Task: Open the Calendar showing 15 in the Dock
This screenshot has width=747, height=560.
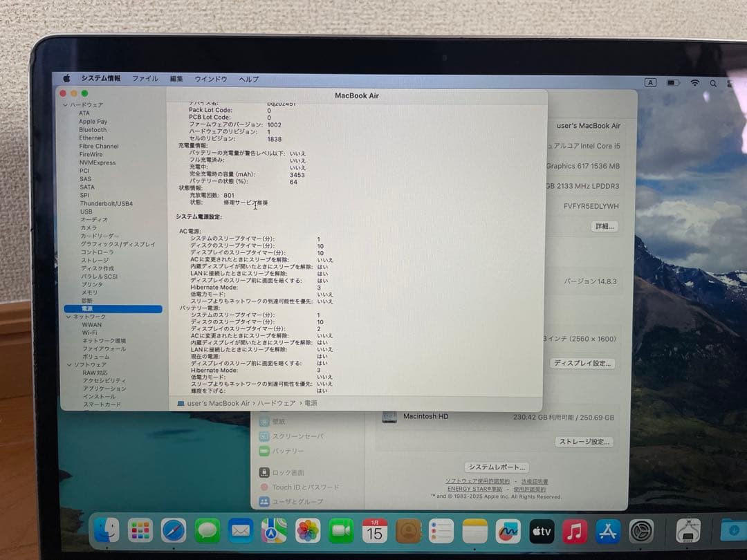Action: coord(374,532)
